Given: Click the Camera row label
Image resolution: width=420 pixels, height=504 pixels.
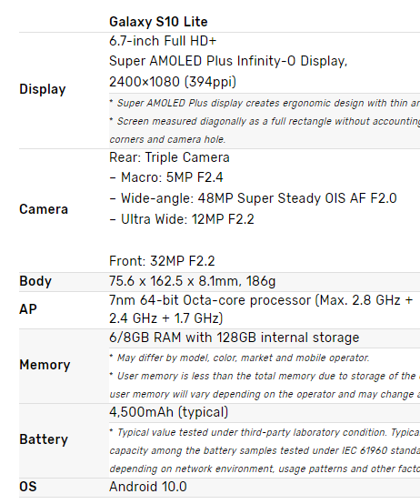Looking at the screenshot, I should [44, 209].
